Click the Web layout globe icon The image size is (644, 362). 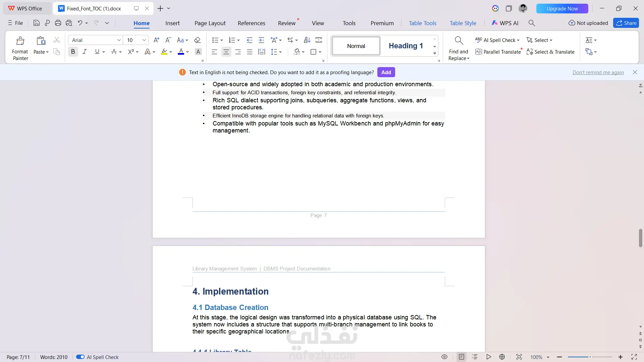[x=502, y=357]
